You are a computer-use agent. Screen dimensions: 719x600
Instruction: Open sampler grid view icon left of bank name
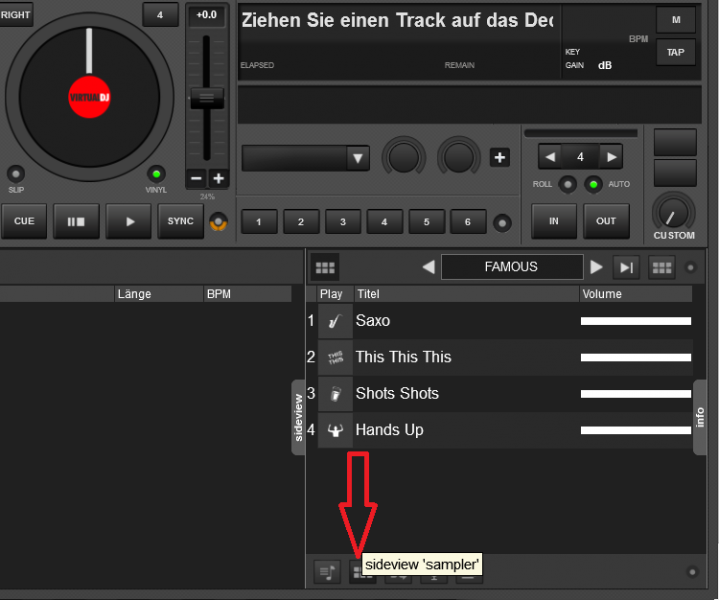325,267
